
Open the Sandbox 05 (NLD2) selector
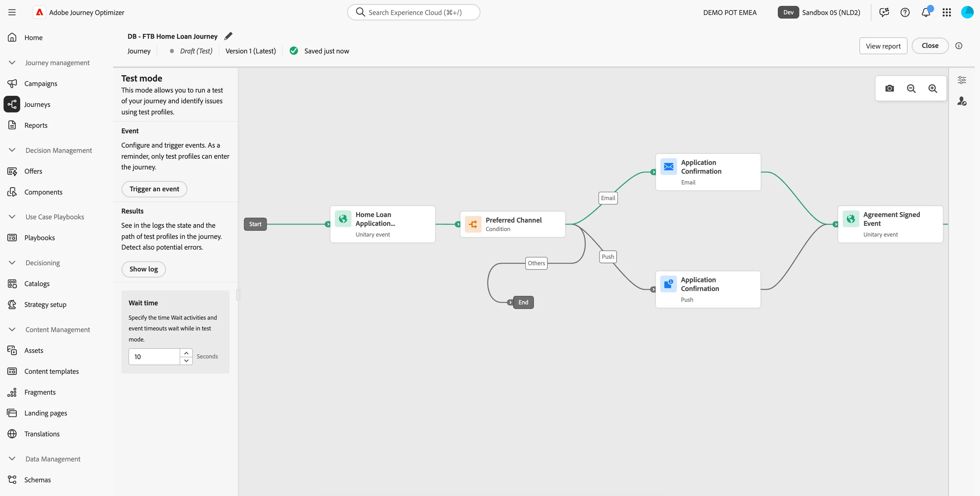point(819,12)
